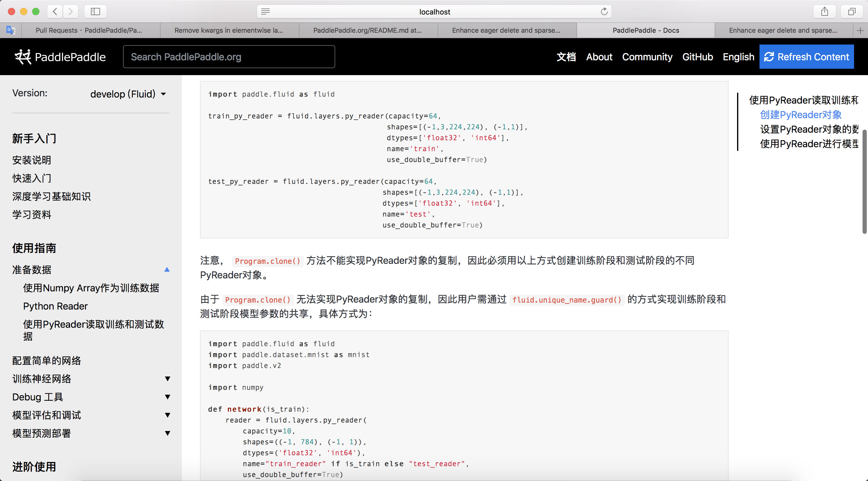
Task: Open 模型评估和调试 section label
Action: click(46, 415)
